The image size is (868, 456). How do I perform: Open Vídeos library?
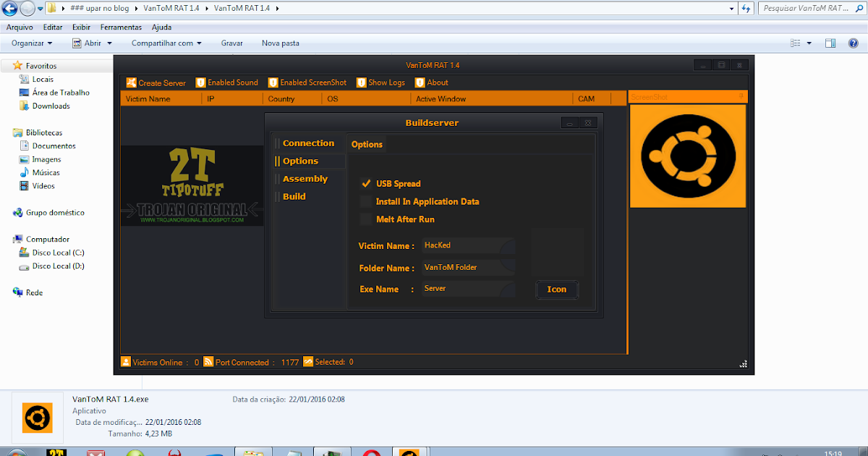point(43,186)
